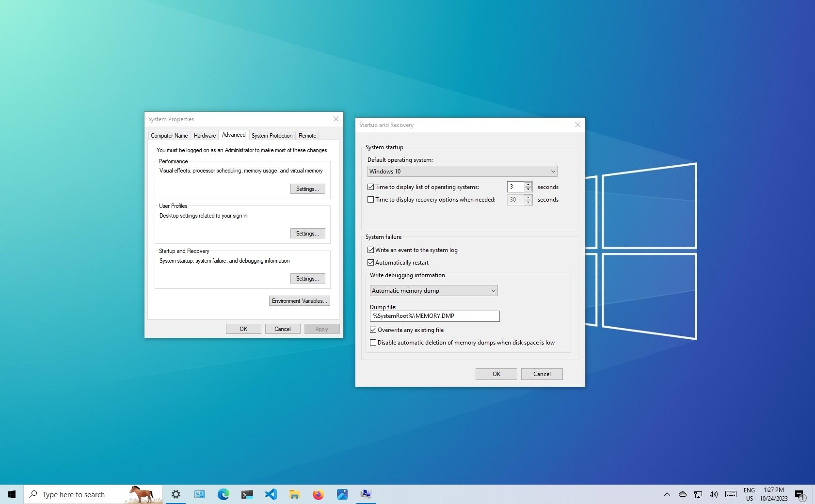The image size is (815, 504).
Task: Enable time to display recovery options
Action: tap(371, 199)
